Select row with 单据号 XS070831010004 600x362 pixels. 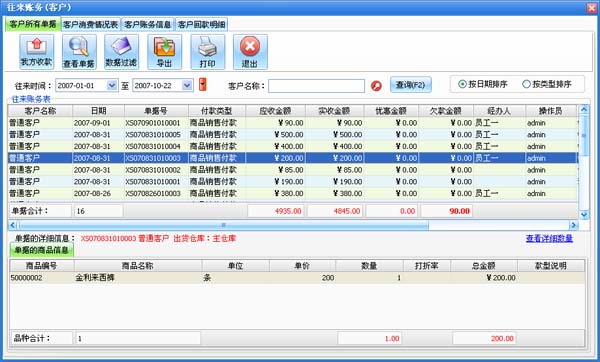click(x=293, y=147)
